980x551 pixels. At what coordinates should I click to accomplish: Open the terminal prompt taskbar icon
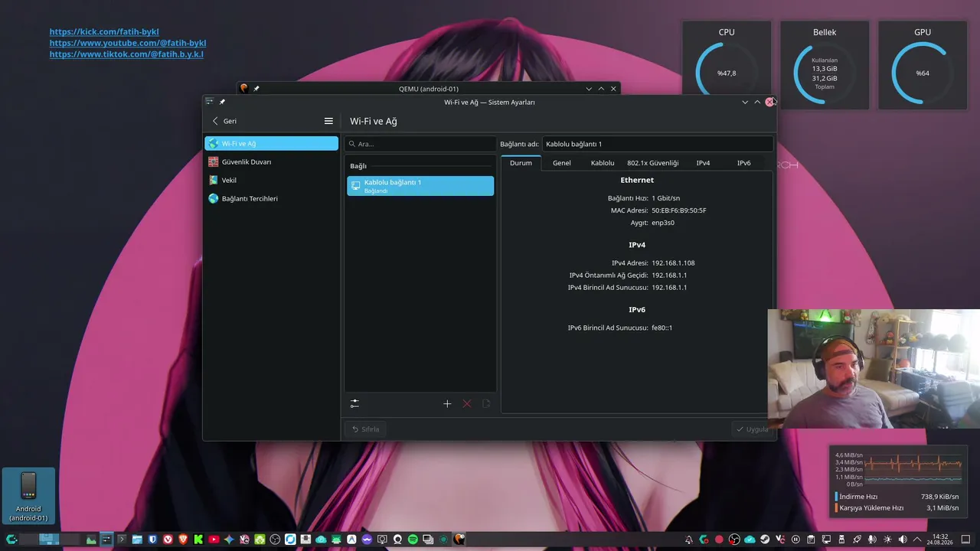tap(122, 540)
